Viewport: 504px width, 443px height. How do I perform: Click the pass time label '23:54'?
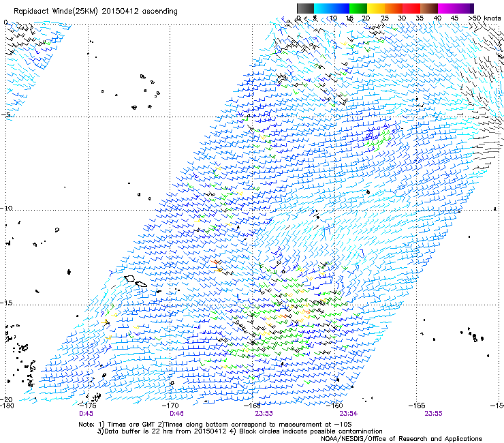coord(349,414)
